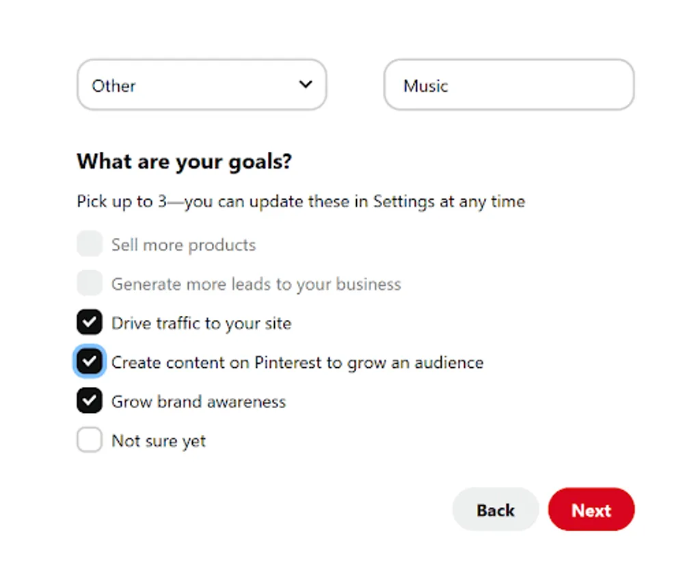Screen dimensions: 700x588
Task: Click the checkmark beside Grow brand awareness
Action: pos(89,400)
